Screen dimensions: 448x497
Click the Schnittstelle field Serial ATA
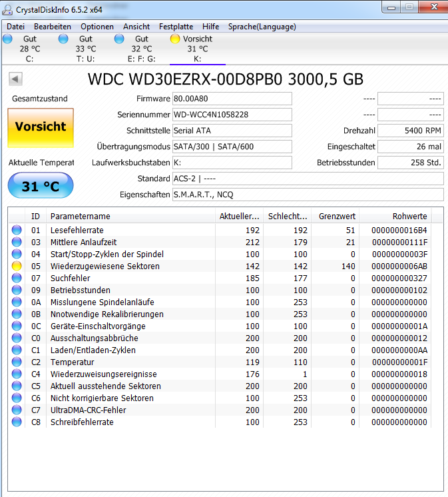(232, 131)
